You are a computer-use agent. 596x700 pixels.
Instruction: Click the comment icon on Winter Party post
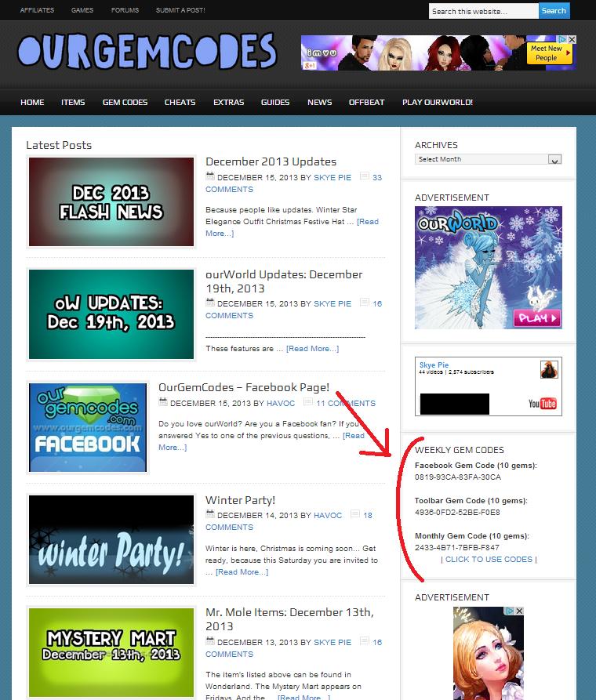point(355,515)
